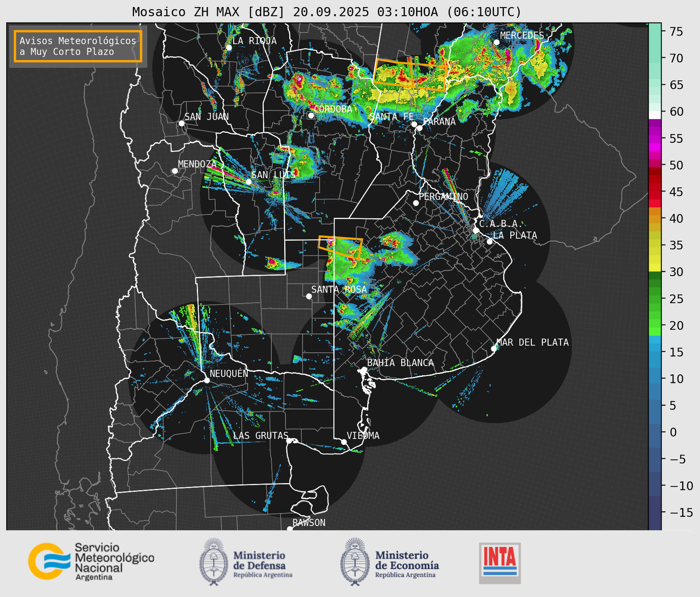Click the orange warning polygon north of Santa Rosa
The image size is (700, 597).
tap(340, 248)
